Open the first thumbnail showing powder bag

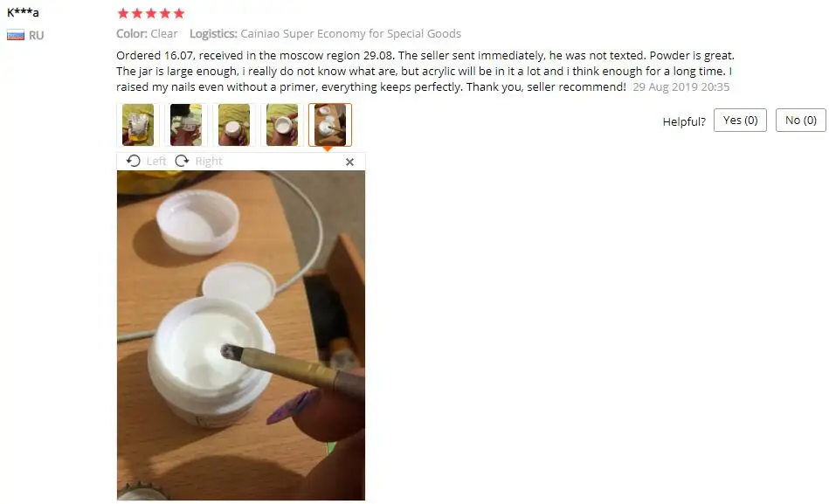[x=138, y=125]
